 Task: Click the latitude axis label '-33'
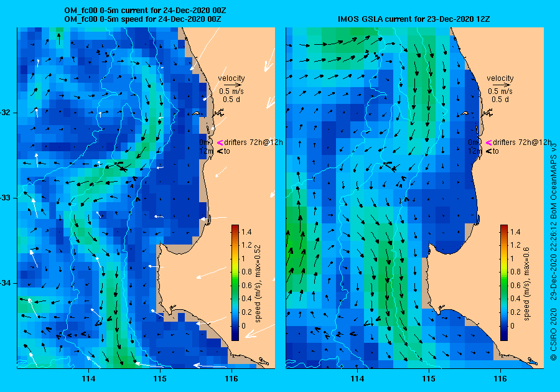(6, 198)
